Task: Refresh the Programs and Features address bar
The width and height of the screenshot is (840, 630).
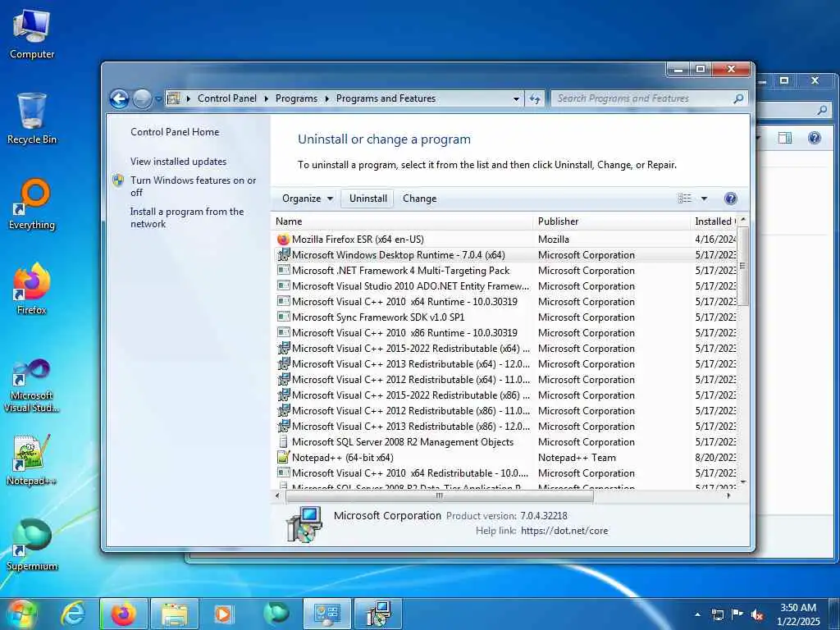Action: (x=535, y=98)
